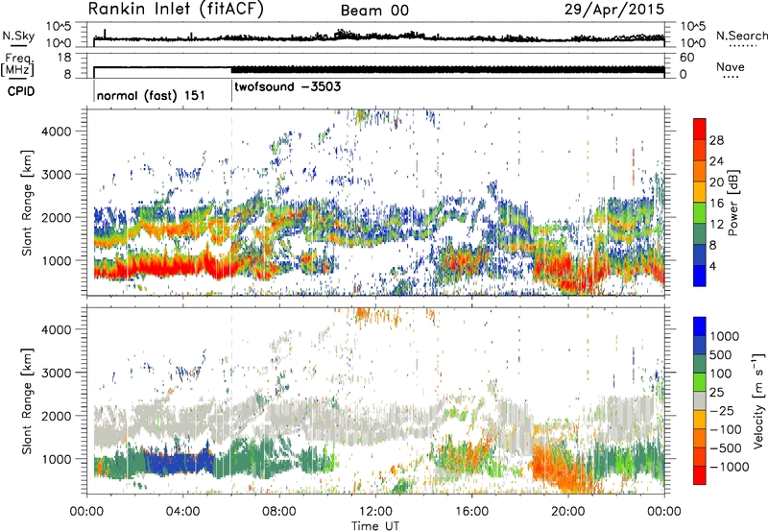Click the red strong-power band near 04:00

(181, 267)
